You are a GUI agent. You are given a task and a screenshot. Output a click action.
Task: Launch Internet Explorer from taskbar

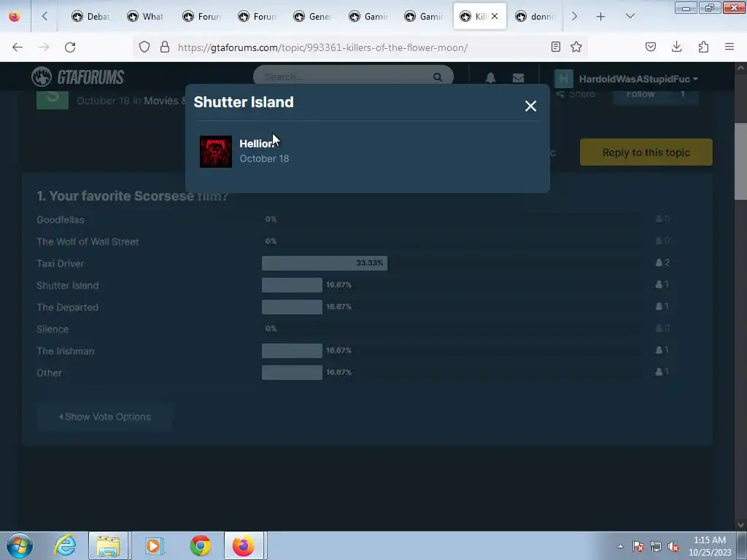click(65, 545)
